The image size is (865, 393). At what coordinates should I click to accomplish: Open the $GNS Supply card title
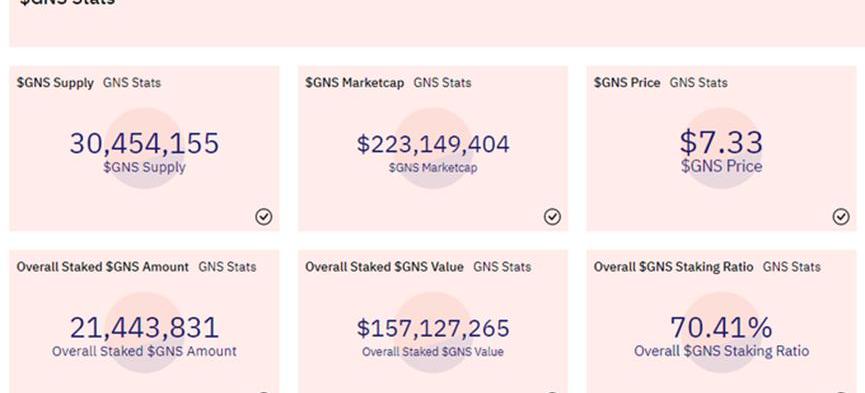(x=55, y=83)
